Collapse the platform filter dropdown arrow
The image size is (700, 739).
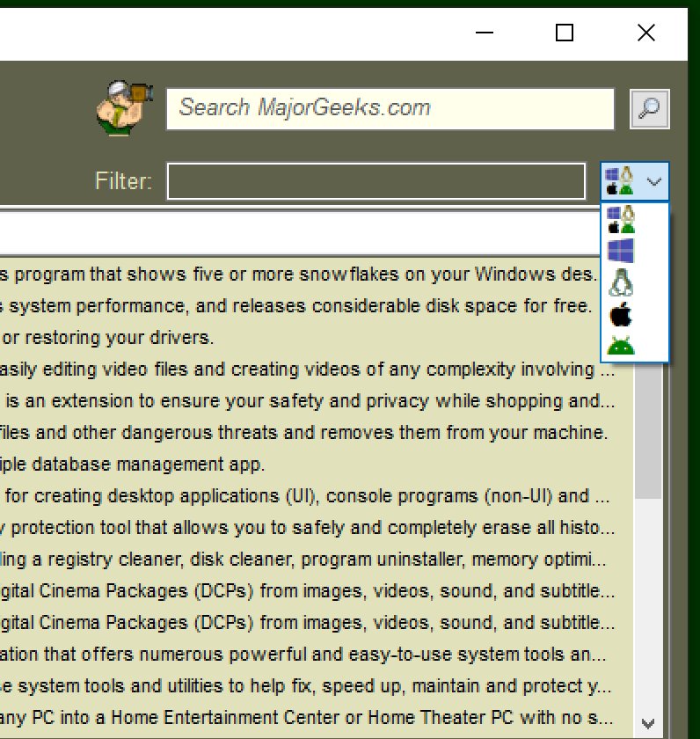point(654,181)
